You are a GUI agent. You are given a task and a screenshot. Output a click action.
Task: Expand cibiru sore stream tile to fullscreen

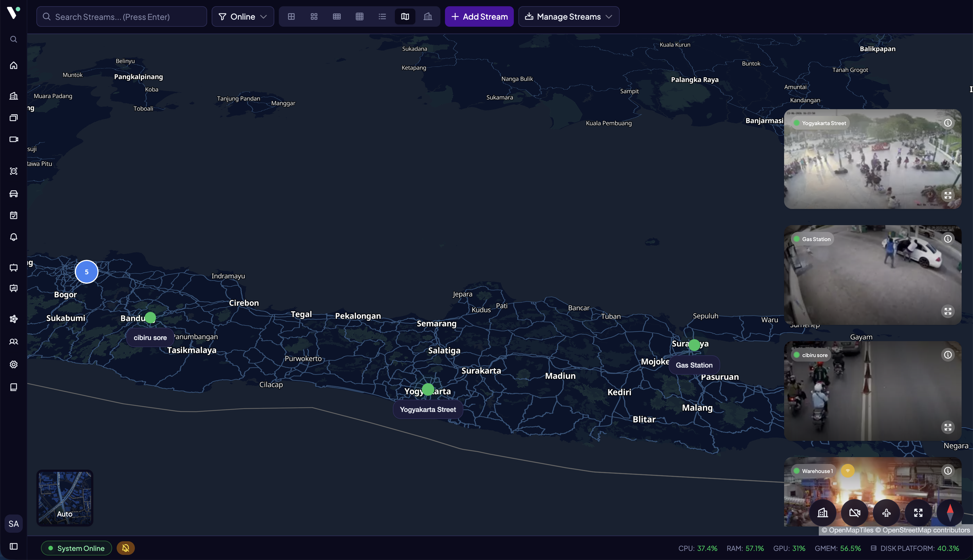948,427
